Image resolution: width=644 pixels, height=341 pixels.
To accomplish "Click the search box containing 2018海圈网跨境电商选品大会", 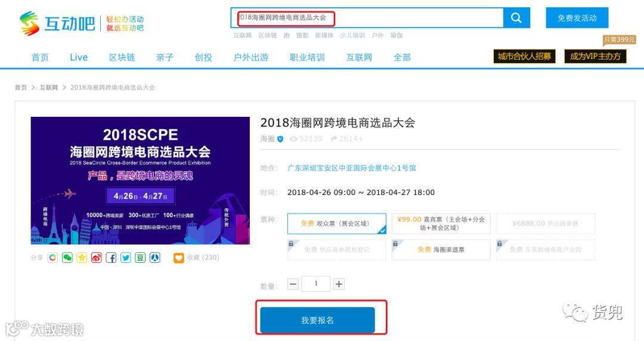I will pos(367,18).
